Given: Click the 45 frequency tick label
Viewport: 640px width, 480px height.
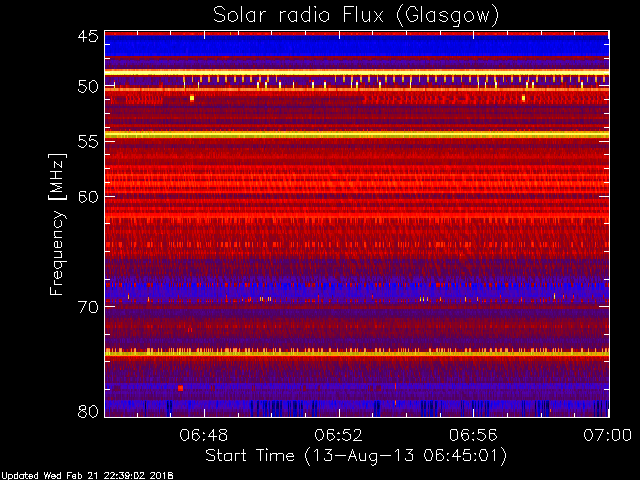Looking at the screenshot, I should click(88, 36).
